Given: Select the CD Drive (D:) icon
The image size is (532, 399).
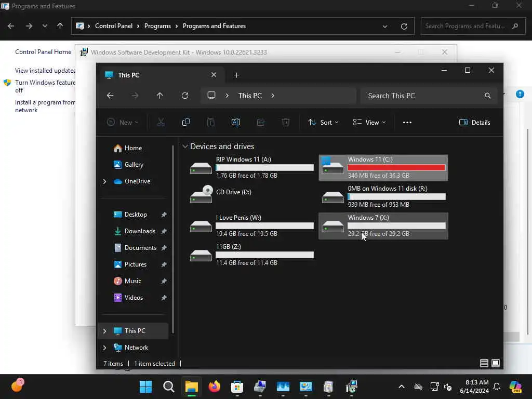Looking at the screenshot, I should coord(201,194).
